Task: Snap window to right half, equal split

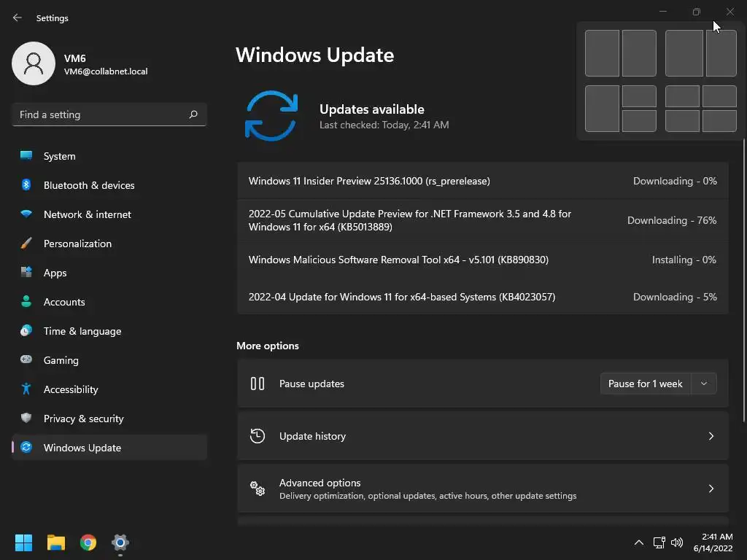Action: pos(639,52)
